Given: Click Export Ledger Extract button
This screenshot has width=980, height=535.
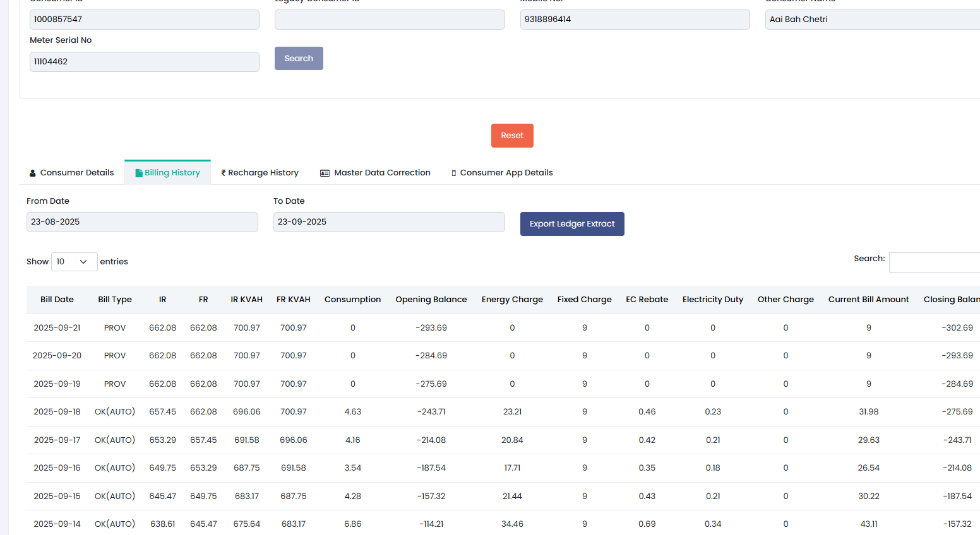Looking at the screenshot, I should tap(572, 224).
